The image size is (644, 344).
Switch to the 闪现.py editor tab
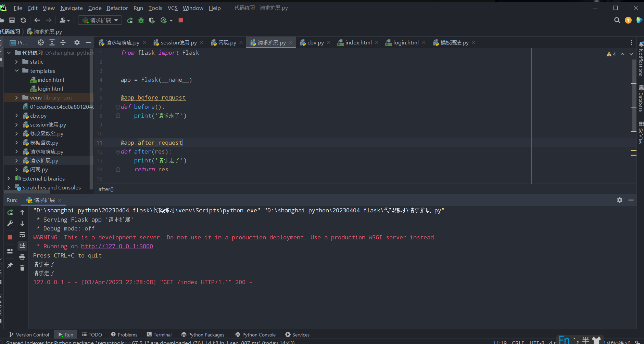(x=227, y=42)
